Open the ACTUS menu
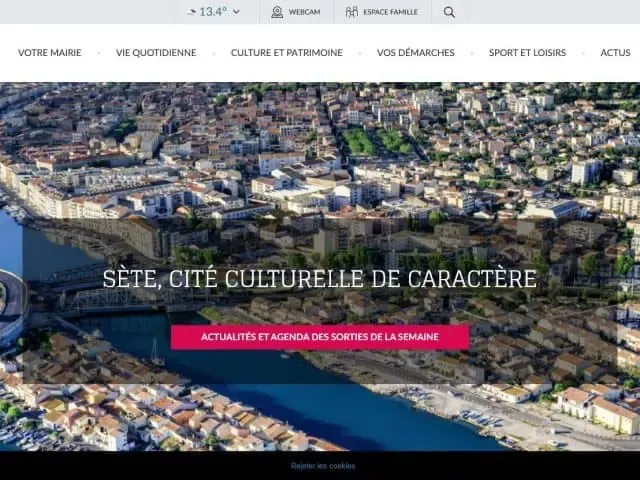 click(615, 53)
